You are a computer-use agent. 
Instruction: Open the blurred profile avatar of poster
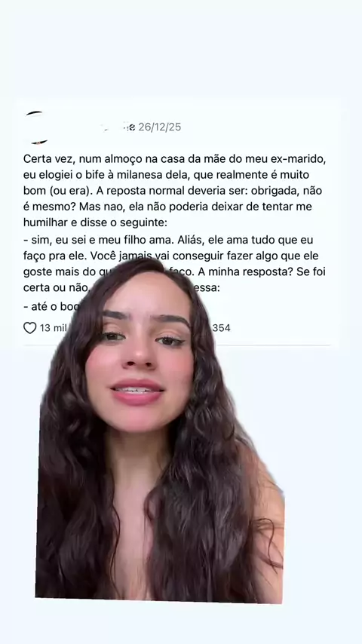pyautogui.click(x=37, y=127)
